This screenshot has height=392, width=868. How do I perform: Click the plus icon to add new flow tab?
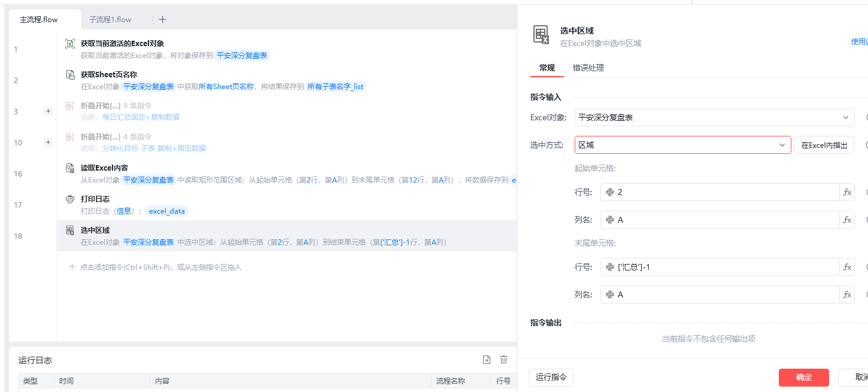[162, 19]
